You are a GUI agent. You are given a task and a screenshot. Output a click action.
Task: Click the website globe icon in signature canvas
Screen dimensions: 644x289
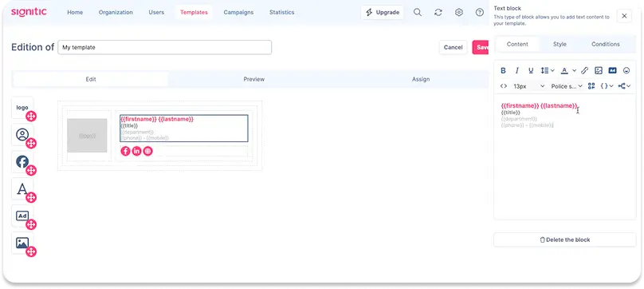pyautogui.click(x=148, y=151)
